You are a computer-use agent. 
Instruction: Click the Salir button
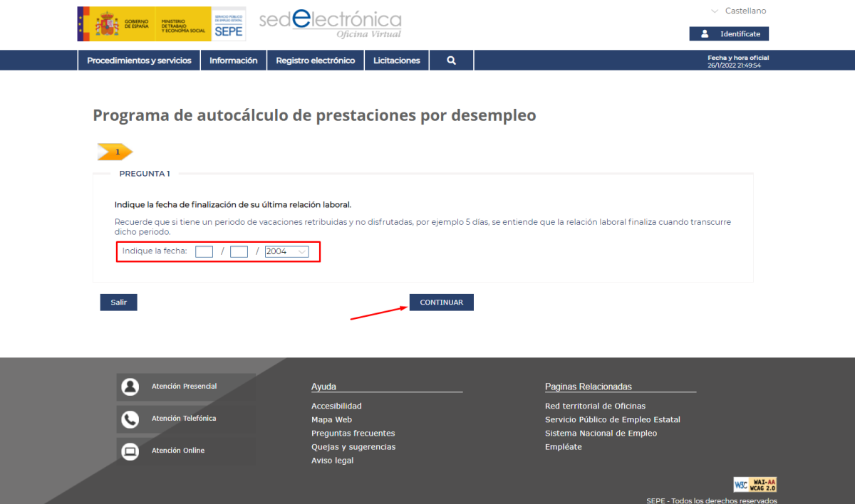coord(118,303)
